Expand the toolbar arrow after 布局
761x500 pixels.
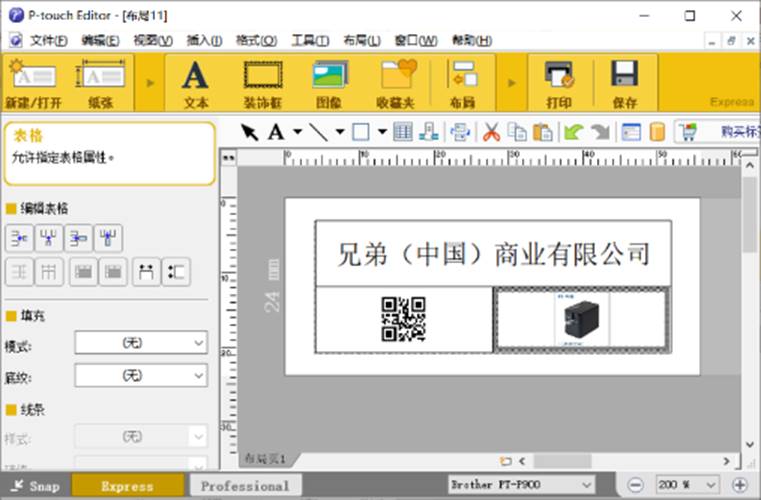pyautogui.click(x=512, y=83)
